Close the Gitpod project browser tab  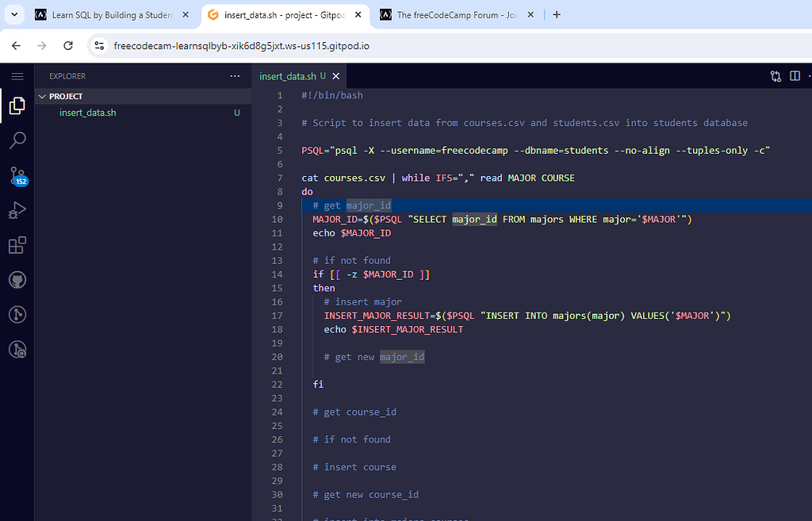358,15
